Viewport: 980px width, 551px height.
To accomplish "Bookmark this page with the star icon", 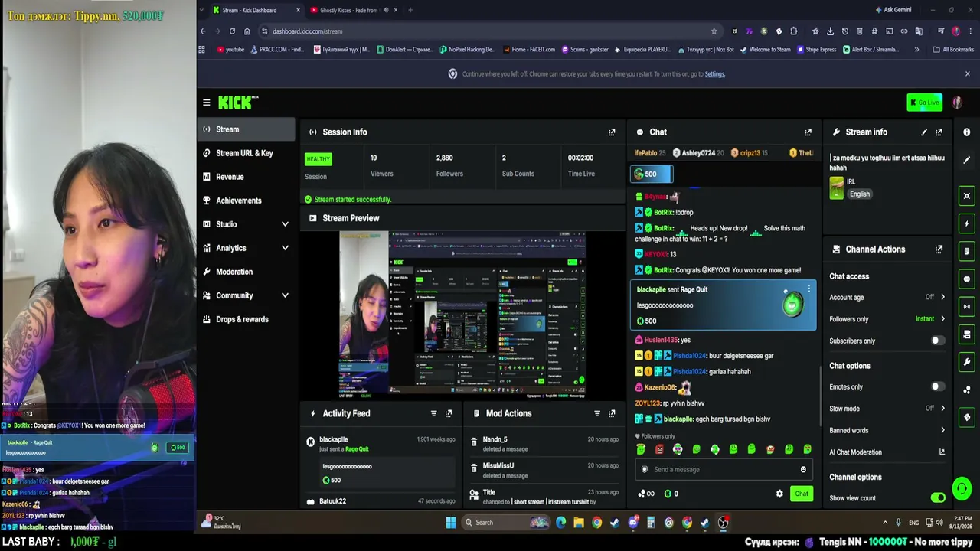I will click(x=714, y=31).
